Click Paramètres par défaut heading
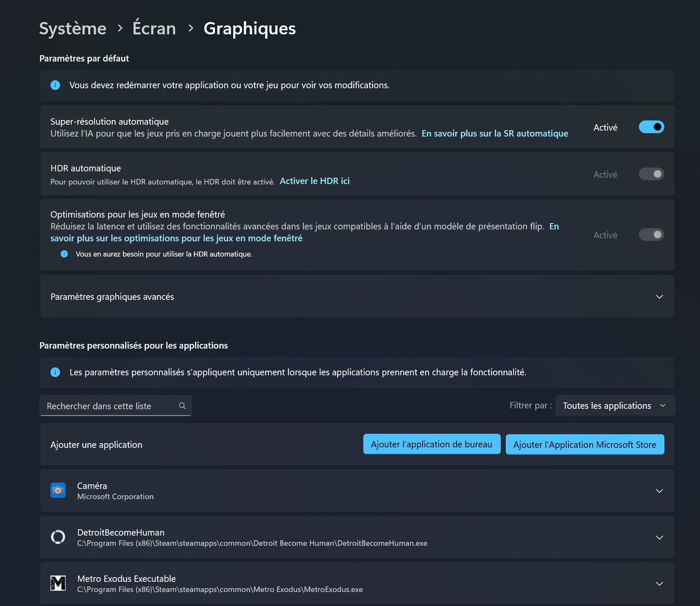 point(84,59)
